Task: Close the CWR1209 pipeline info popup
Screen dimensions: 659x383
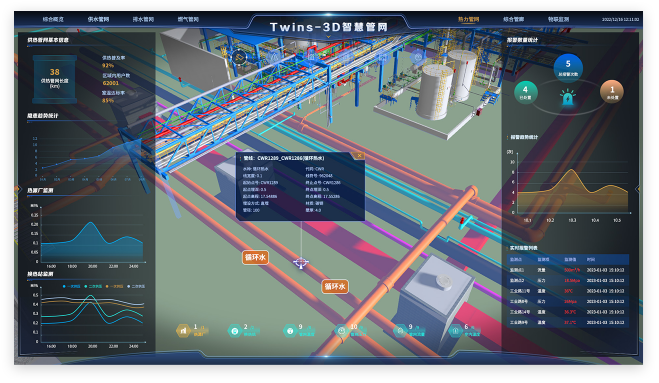Action: point(359,156)
